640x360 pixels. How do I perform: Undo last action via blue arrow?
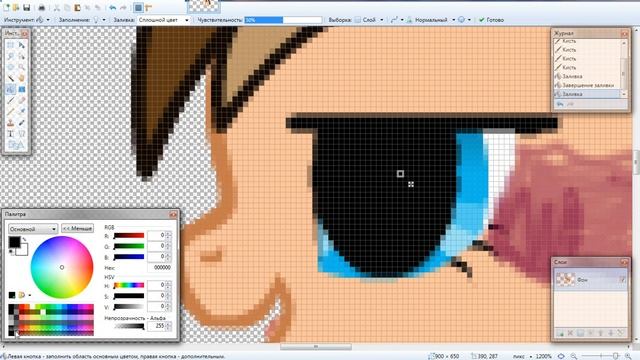point(113,7)
